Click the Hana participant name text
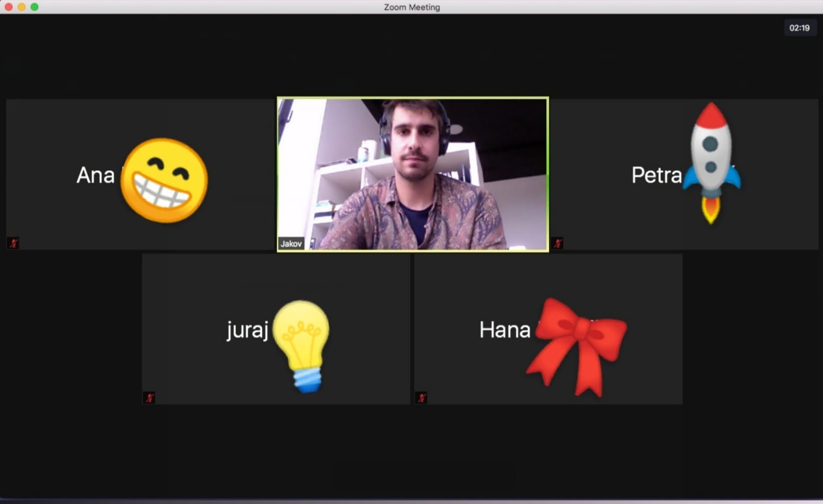The height and width of the screenshot is (504, 823). tap(505, 330)
